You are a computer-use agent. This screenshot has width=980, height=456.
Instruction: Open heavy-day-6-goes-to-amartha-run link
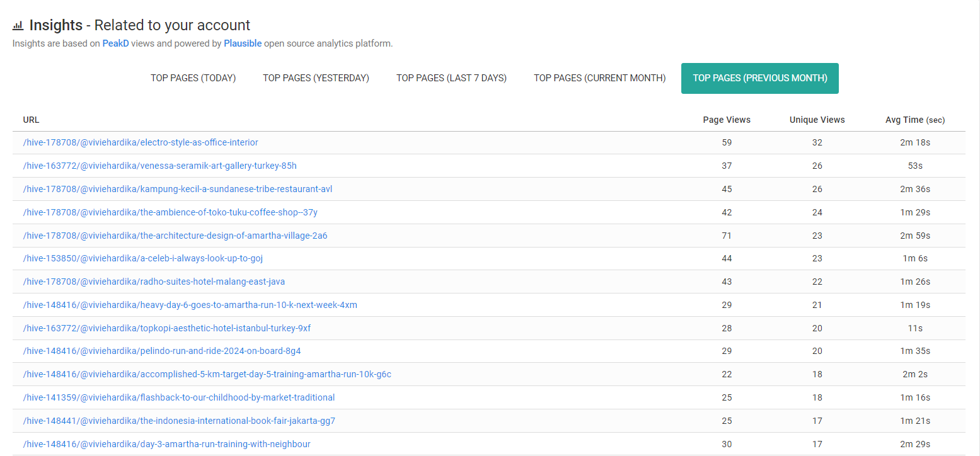click(x=190, y=305)
